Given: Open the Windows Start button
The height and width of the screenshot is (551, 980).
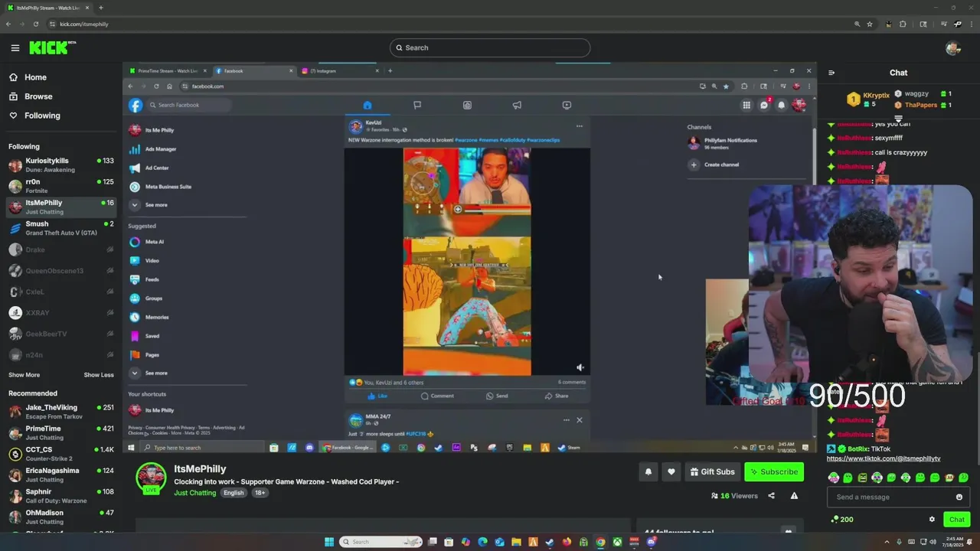Looking at the screenshot, I should (329, 542).
